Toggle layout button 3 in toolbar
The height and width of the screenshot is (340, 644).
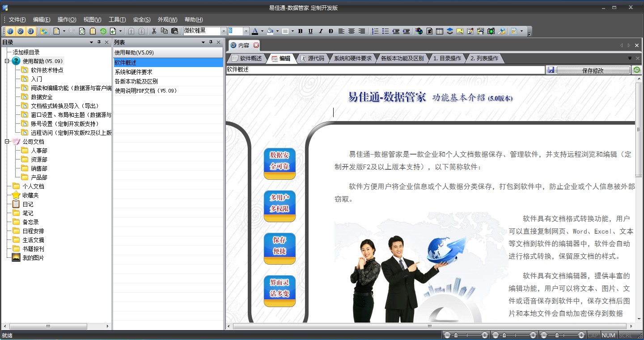tap(30, 31)
